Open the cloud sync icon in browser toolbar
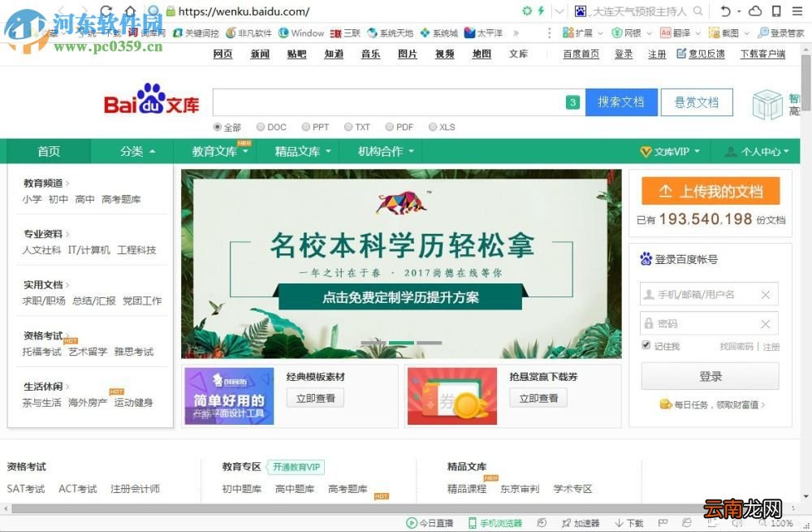Image resolution: width=812 pixels, height=532 pixels. point(755,11)
